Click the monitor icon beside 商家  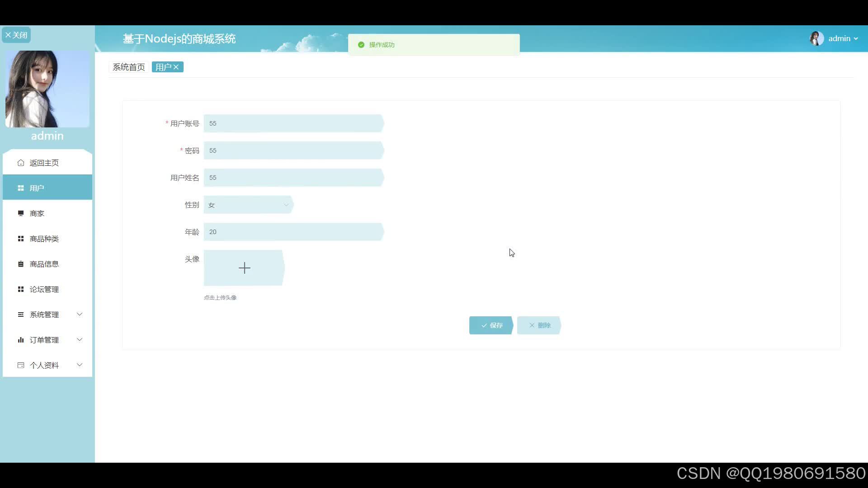[x=21, y=213]
